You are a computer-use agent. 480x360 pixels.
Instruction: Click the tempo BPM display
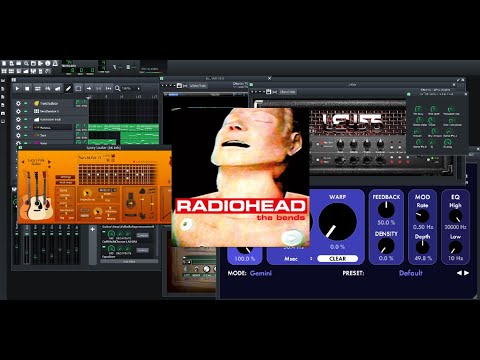coord(69,63)
